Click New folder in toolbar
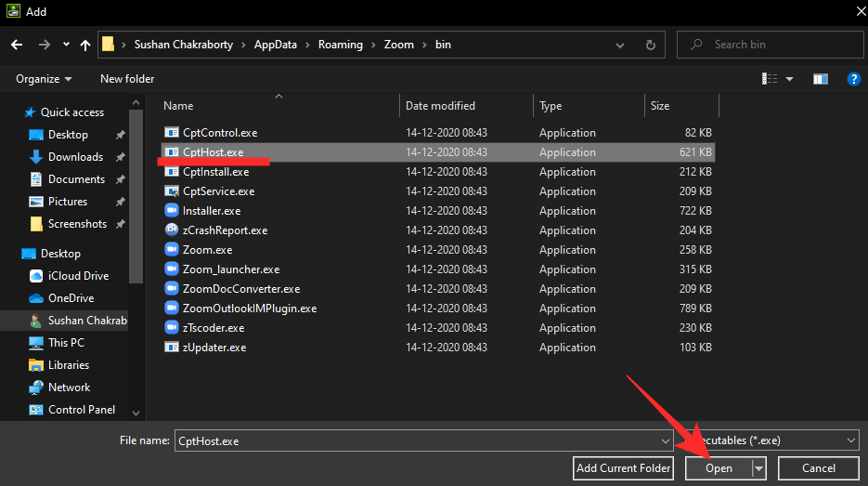This screenshot has width=868, height=486. pos(127,79)
